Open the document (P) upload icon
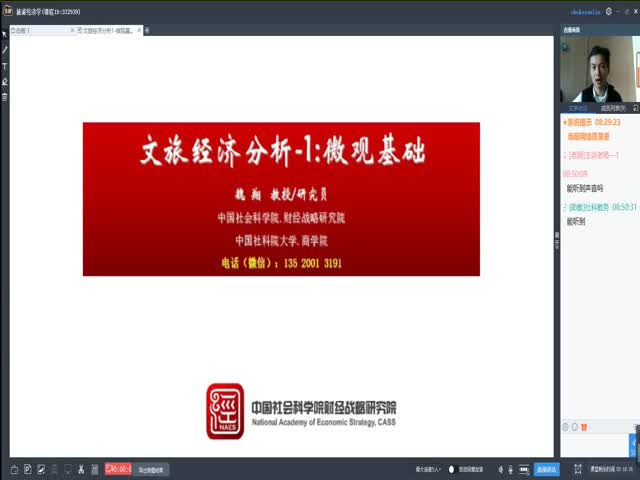This screenshot has width=640, height=480. [x=28, y=469]
